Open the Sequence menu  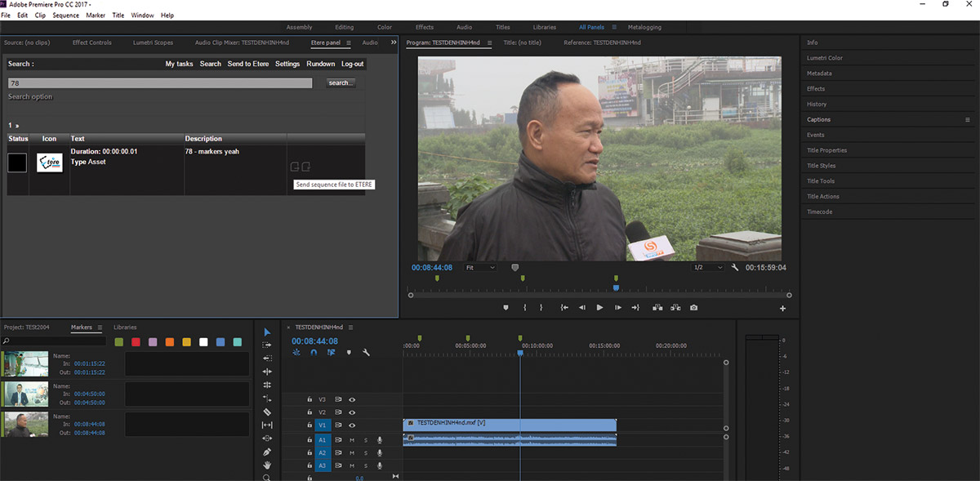[x=66, y=16]
